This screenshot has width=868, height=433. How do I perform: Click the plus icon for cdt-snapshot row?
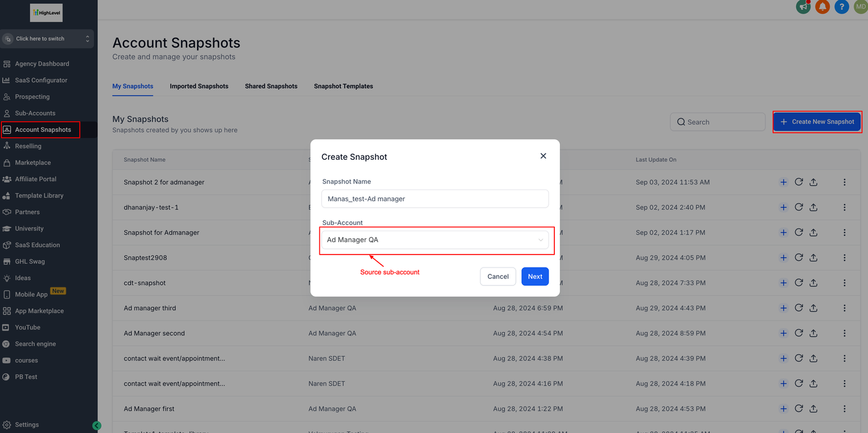[x=784, y=282]
